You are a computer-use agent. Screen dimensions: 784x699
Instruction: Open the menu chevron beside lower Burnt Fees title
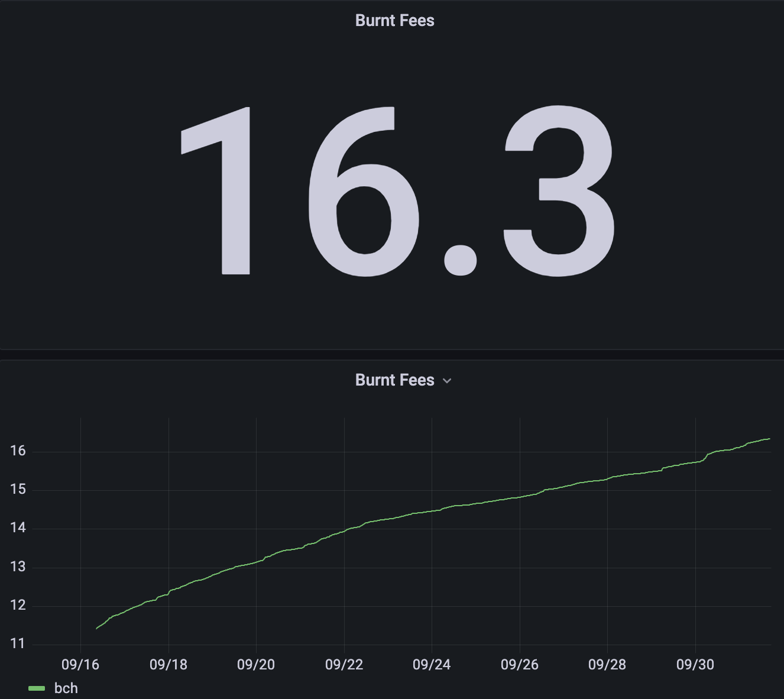point(447,381)
